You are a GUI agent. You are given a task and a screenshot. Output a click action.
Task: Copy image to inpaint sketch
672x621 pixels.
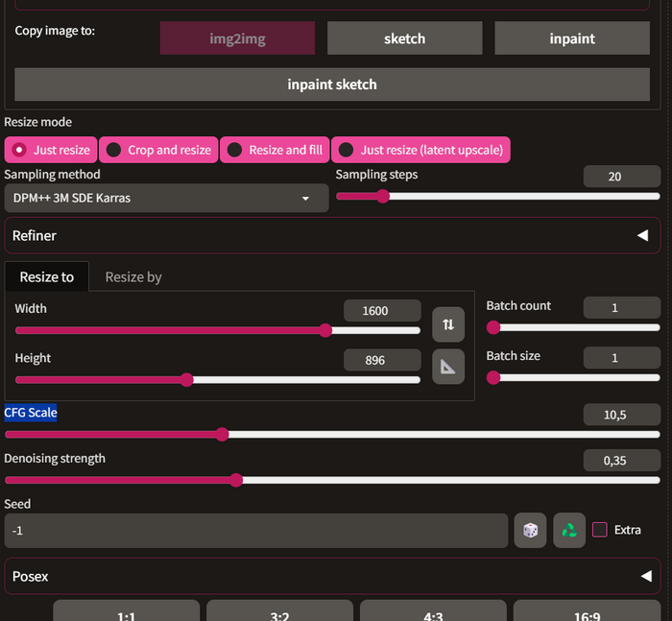point(332,84)
